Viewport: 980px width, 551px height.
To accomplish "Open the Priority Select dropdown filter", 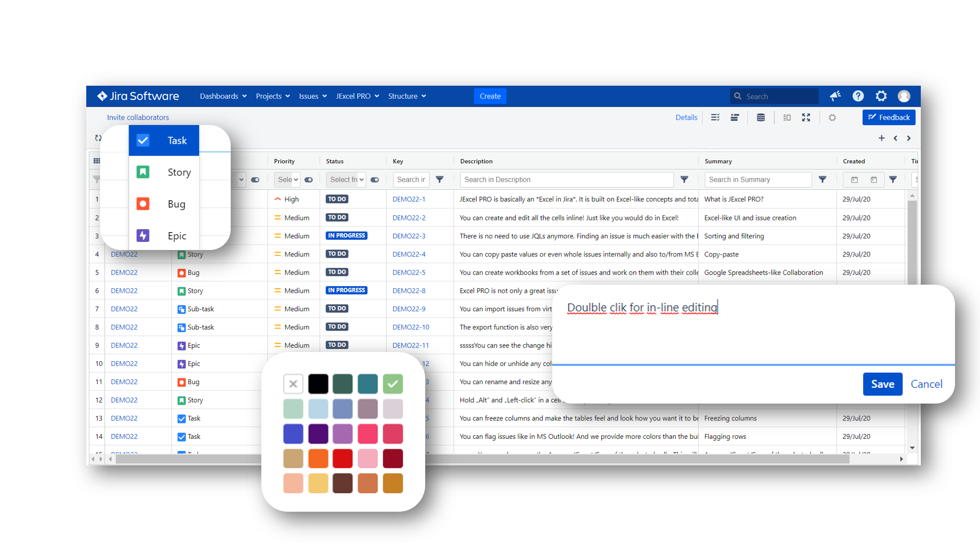I will [x=287, y=180].
